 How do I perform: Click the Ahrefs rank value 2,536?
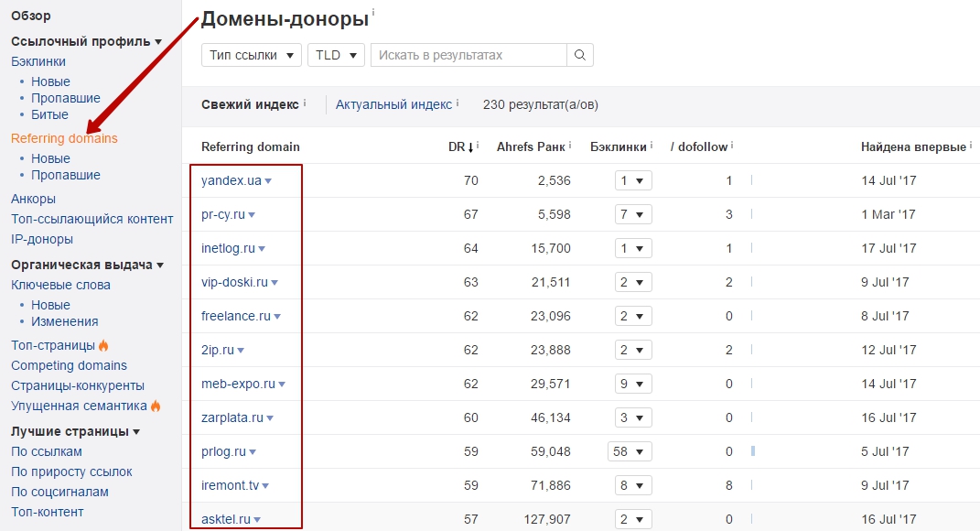click(x=554, y=180)
